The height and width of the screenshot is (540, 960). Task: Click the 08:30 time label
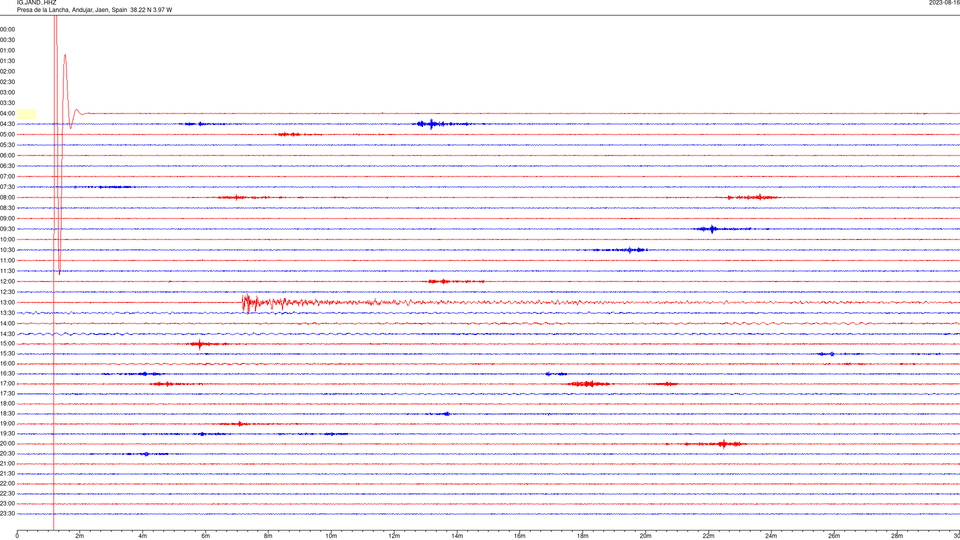tap(7, 208)
